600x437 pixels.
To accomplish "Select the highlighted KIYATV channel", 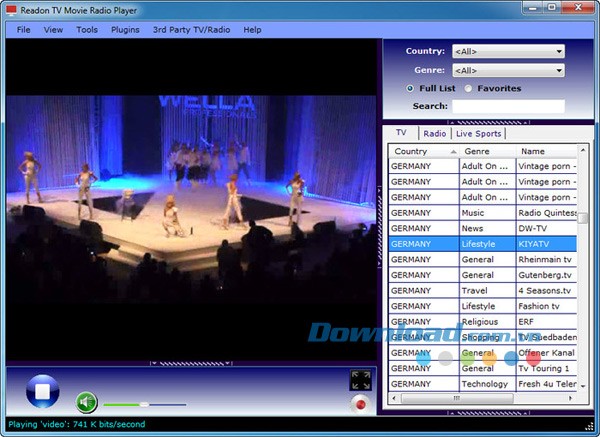I will (x=483, y=244).
